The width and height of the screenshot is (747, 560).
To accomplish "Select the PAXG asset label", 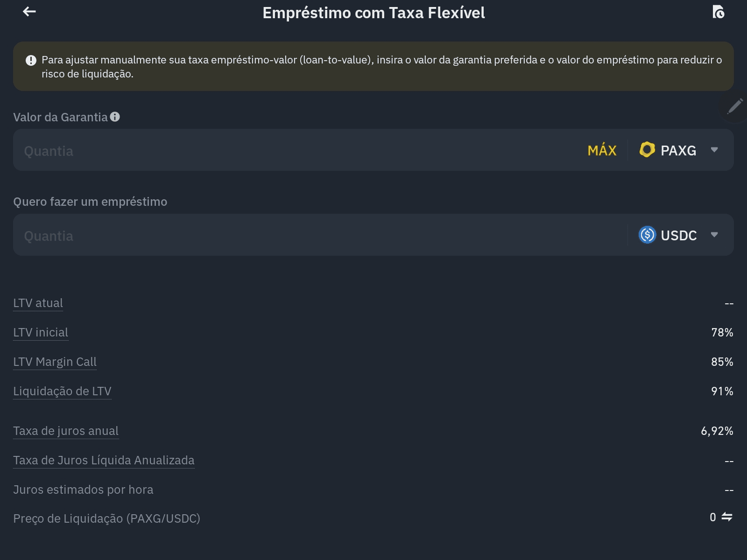I will coord(678,150).
